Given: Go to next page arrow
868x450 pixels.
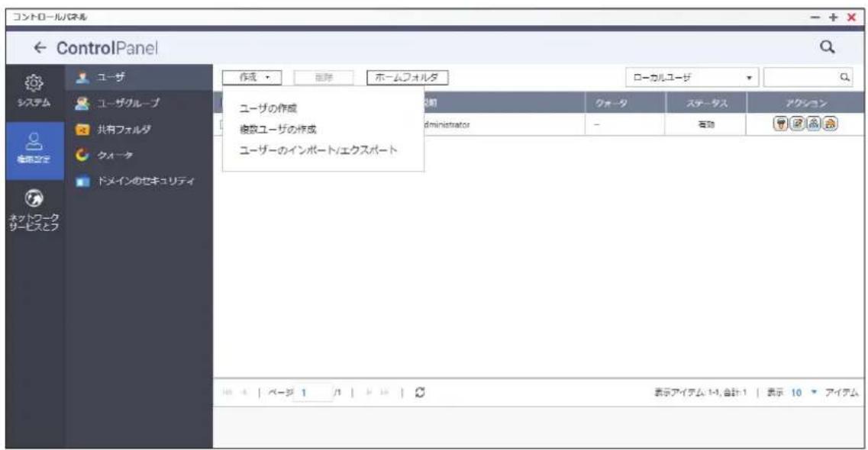Looking at the screenshot, I should pos(369,393).
